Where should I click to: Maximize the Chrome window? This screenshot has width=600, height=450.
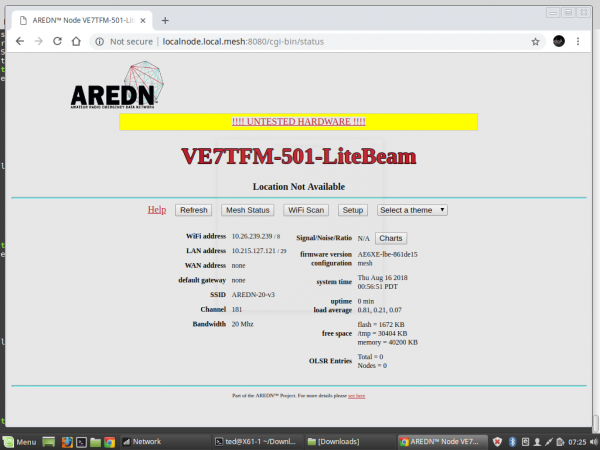pyautogui.click(x=568, y=13)
